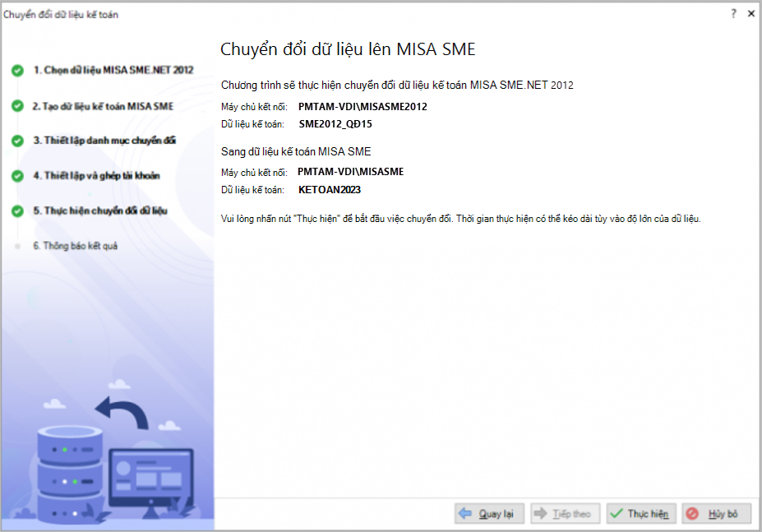Click the green checkmark beside step 3
The width and height of the screenshot is (762, 532).
[17, 141]
